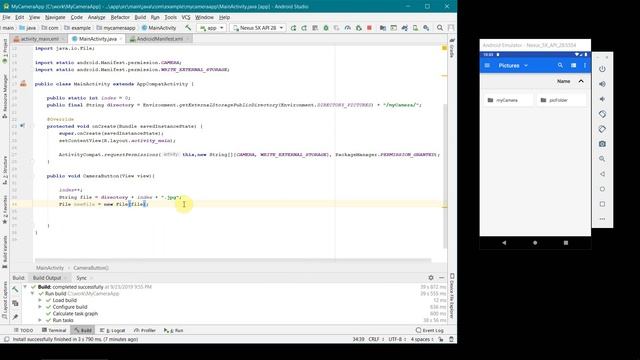Click the Profile app gauge icon
The image size is (640, 360).
tap(347, 28)
